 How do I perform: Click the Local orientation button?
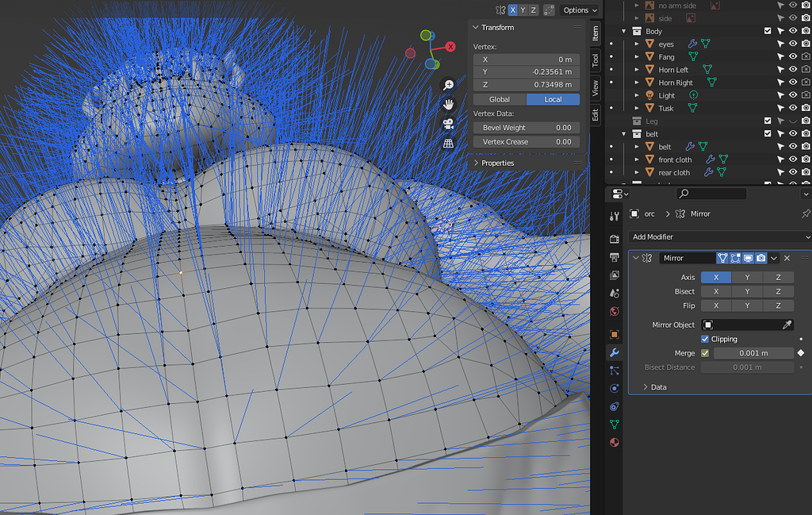tap(553, 99)
